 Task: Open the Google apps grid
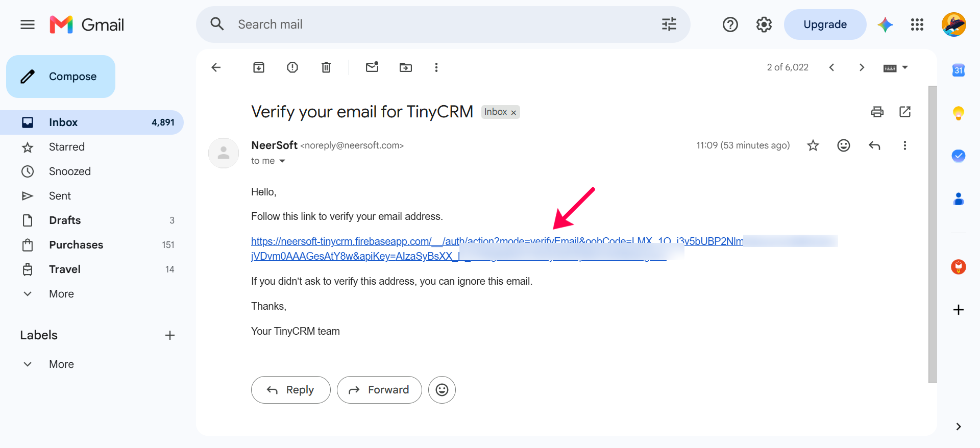pos(917,24)
